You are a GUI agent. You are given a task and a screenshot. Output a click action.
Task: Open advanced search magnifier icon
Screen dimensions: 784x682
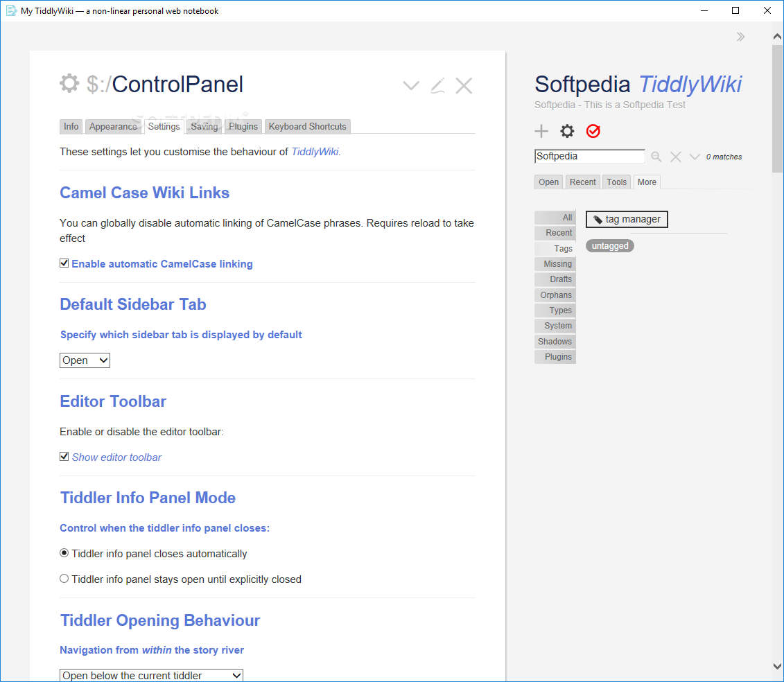pos(656,157)
